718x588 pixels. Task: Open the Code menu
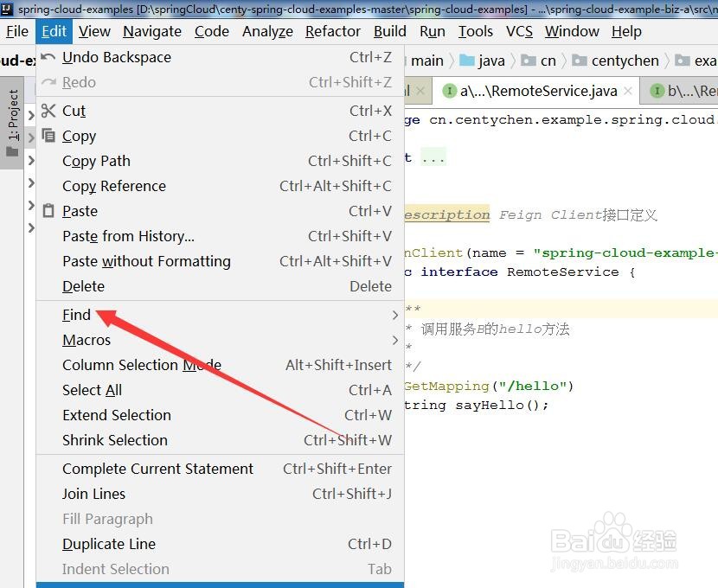[x=212, y=31]
